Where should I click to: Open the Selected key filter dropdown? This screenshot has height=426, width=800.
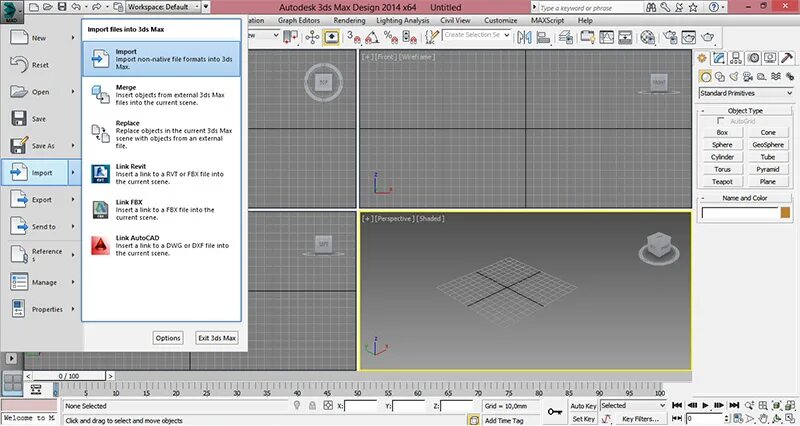[633, 405]
